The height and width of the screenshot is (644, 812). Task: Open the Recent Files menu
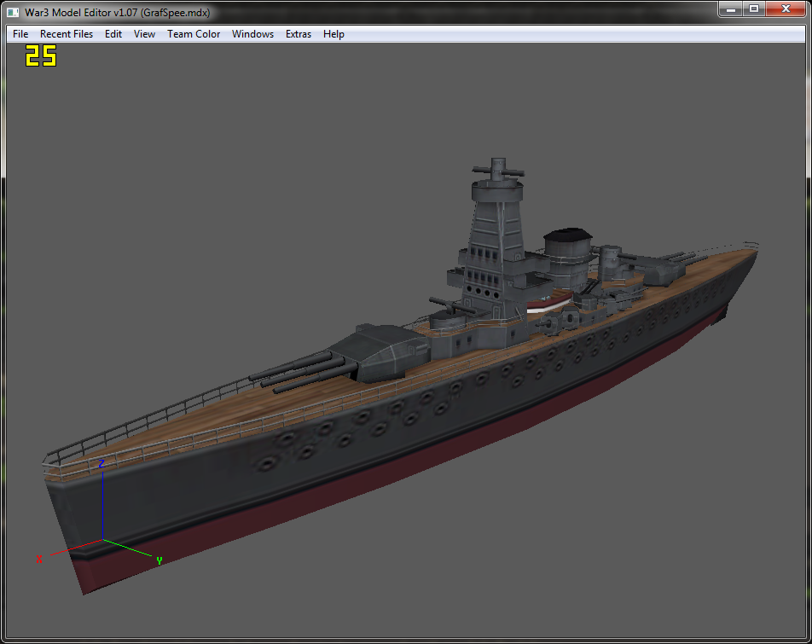(67, 34)
